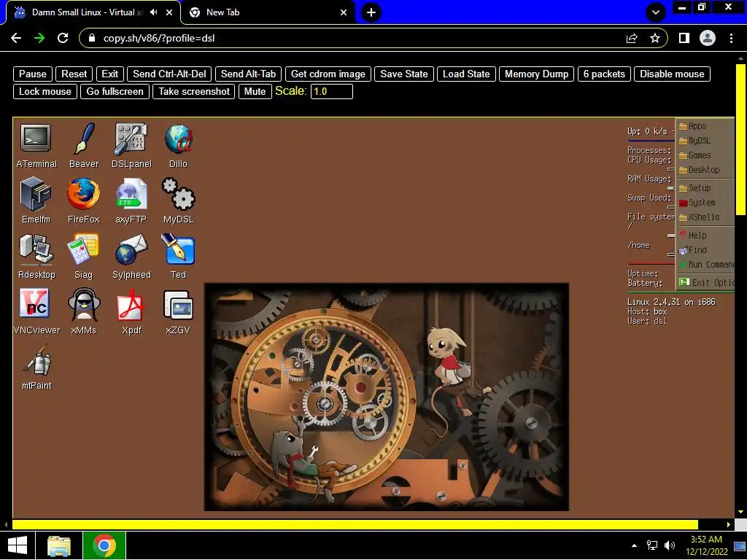The height and width of the screenshot is (560, 747).
Task: Click the Lock mouse button
Action: click(x=44, y=91)
